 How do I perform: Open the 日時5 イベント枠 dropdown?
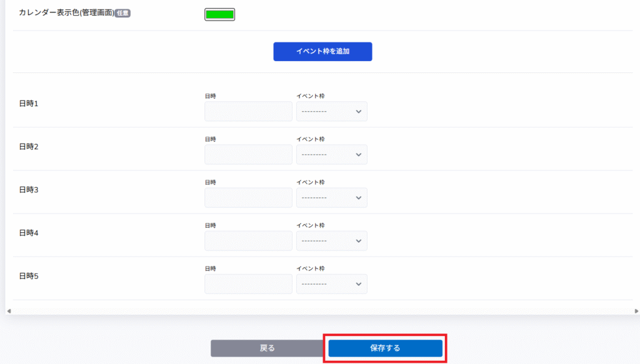tap(331, 284)
